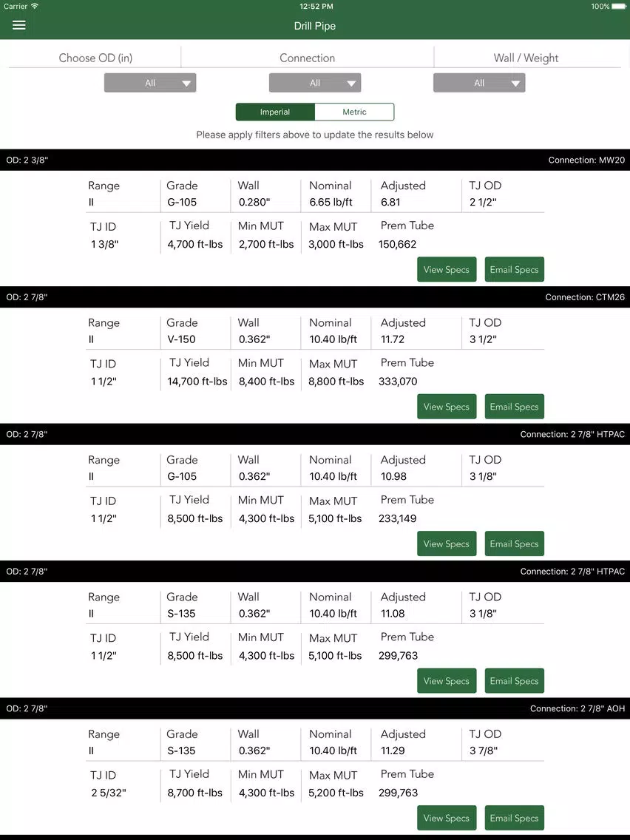This screenshot has width=630, height=840.
Task: View Specs for MW20 connection pipe
Action: point(447,269)
